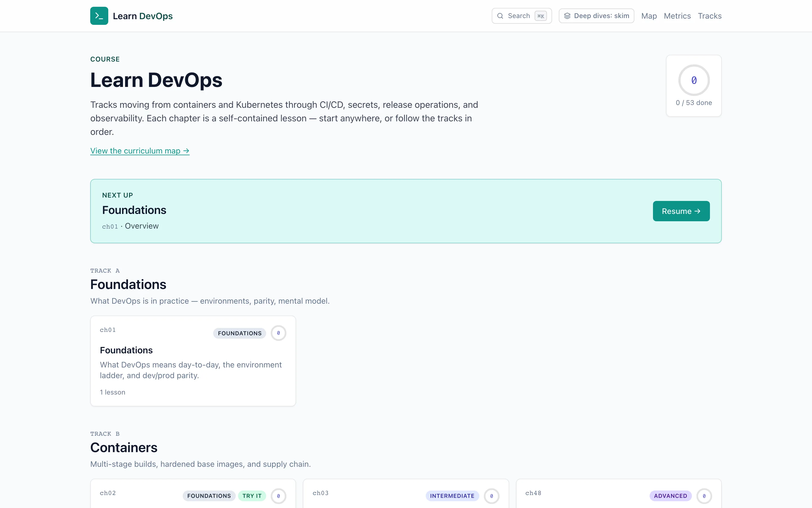Click the Learn DevOps terminal logo icon
The image size is (812, 508).
click(99, 16)
